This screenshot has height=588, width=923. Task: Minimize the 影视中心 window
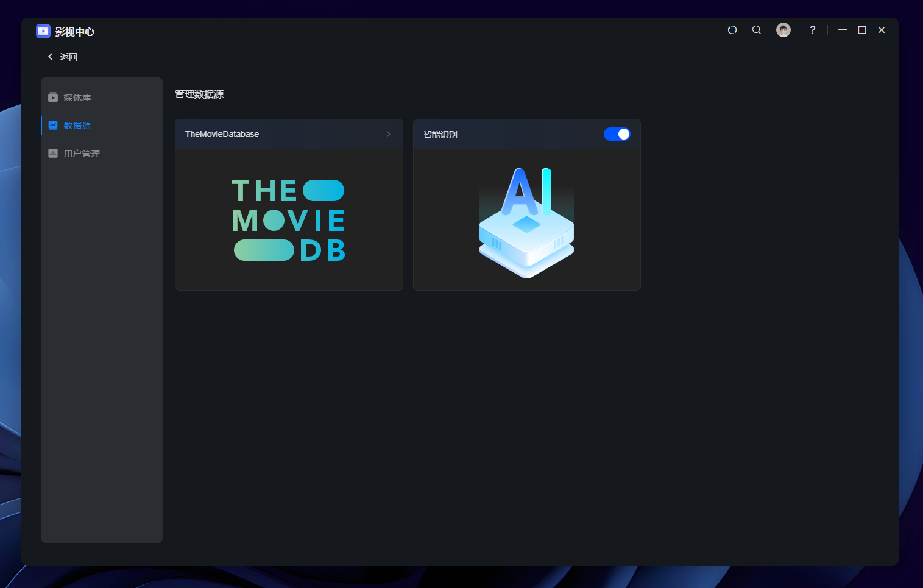coord(843,30)
